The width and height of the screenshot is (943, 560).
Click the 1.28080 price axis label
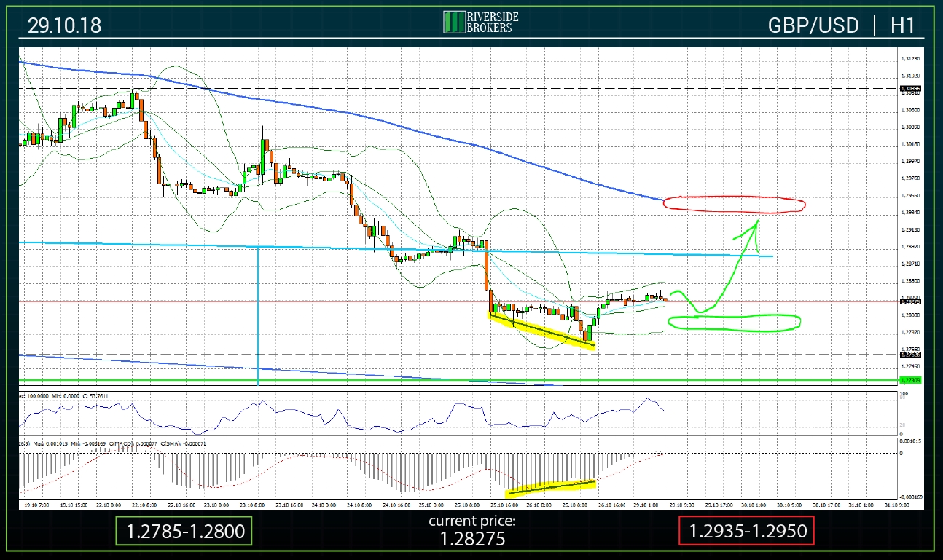click(x=911, y=315)
